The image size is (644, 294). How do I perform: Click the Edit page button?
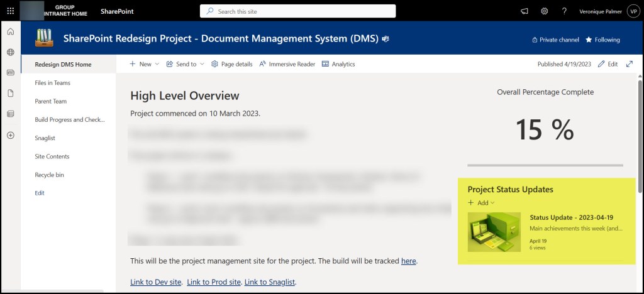tap(608, 64)
